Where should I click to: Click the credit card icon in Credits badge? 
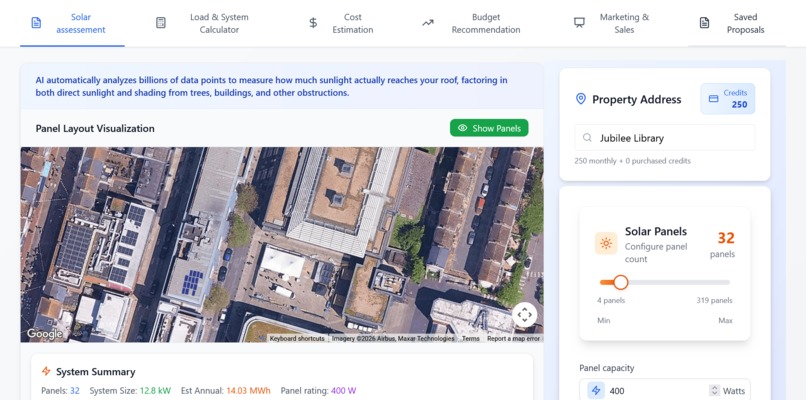[713, 99]
